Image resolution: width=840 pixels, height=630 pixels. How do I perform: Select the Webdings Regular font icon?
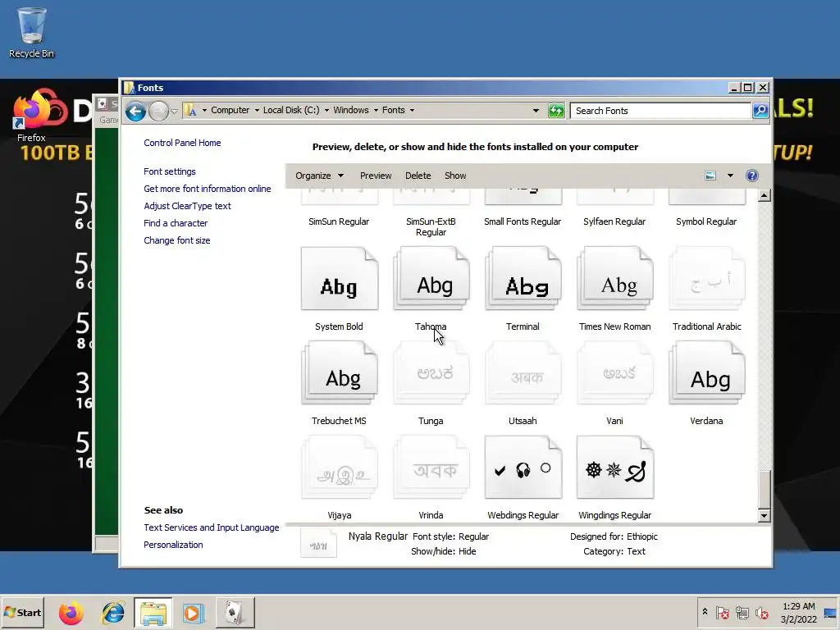[x=523, y=467]
